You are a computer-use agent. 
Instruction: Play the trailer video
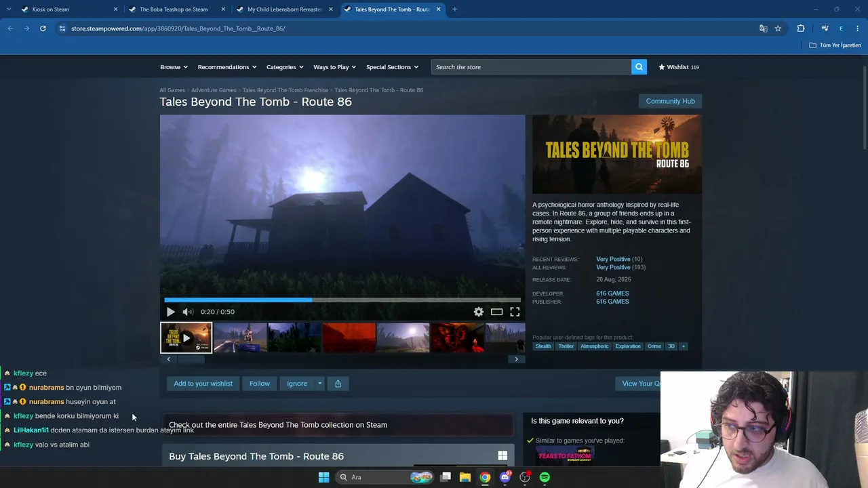pyautogui.click(x=170, y=312)
